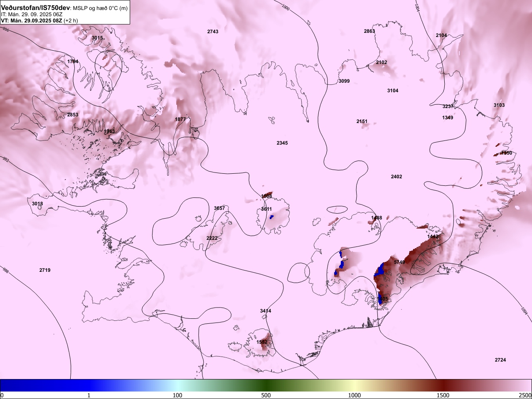Click the map value 2345
This screenshot has width=532, height=399.
point(282,143)
